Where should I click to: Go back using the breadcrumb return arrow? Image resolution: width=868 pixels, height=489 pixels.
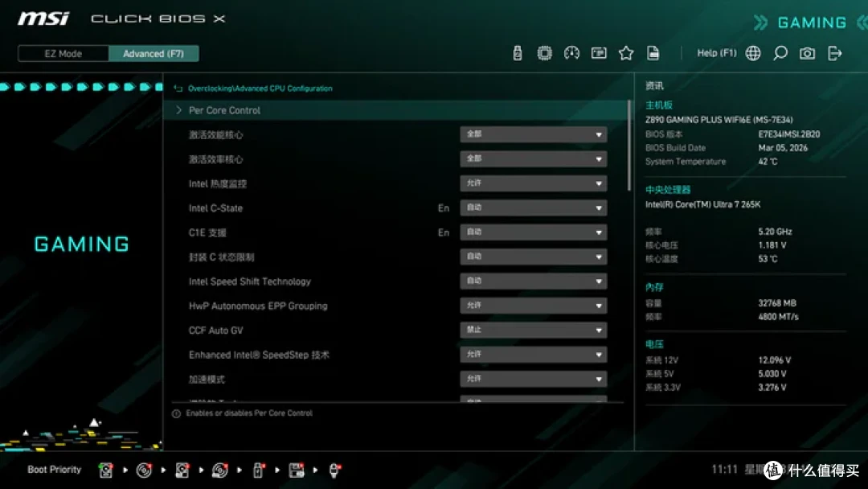point(178,88)
